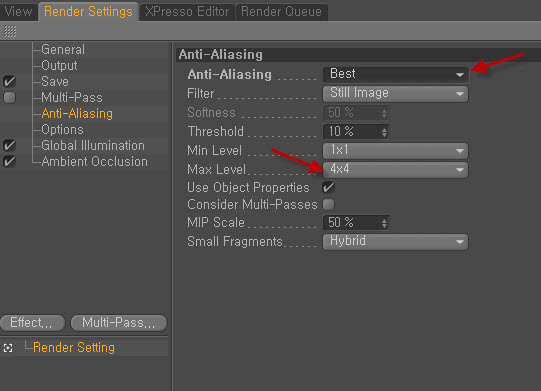The image size is (541, 391).
Task: Switch to the XPresso Editor tab
Action: pyautogui.click(x=187, y=12)
